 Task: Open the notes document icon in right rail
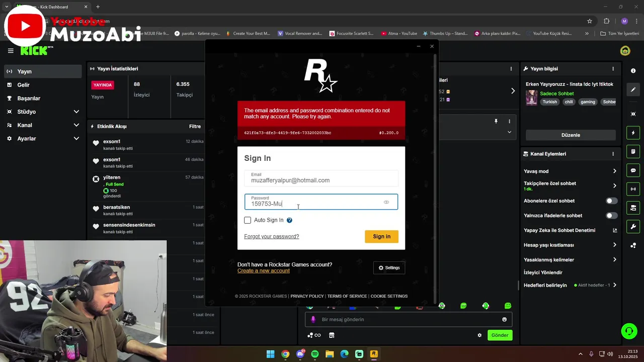[633, 151]
